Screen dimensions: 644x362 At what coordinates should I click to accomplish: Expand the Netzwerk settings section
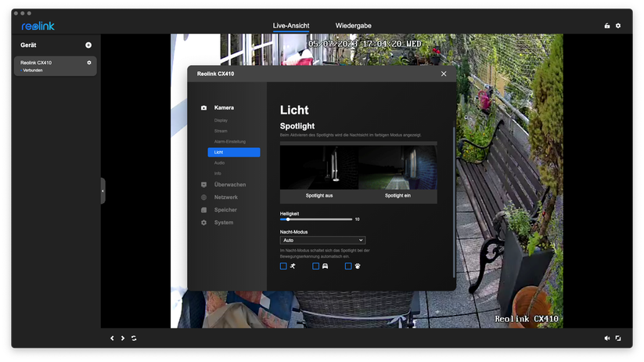(x=225, y=197)
